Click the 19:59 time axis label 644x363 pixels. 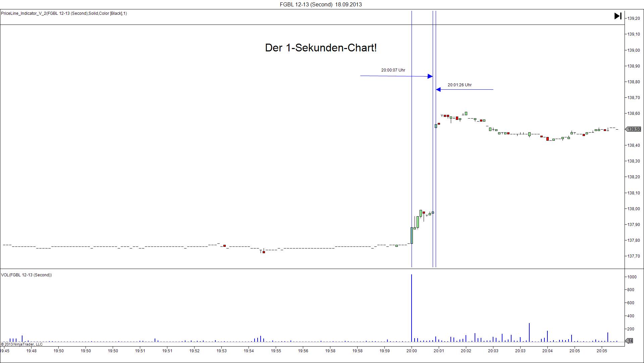pyautogui.click(x=385, y=351)
